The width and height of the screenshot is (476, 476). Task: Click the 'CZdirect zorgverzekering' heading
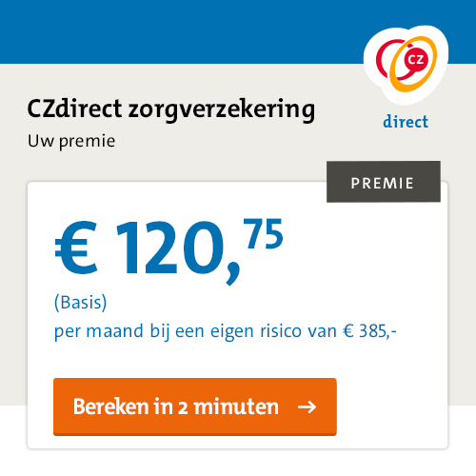[x=171, y=109]
